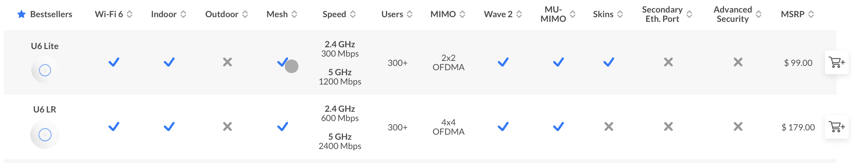
Task: Open the U6 LR product name link
Action: (45, 110)
